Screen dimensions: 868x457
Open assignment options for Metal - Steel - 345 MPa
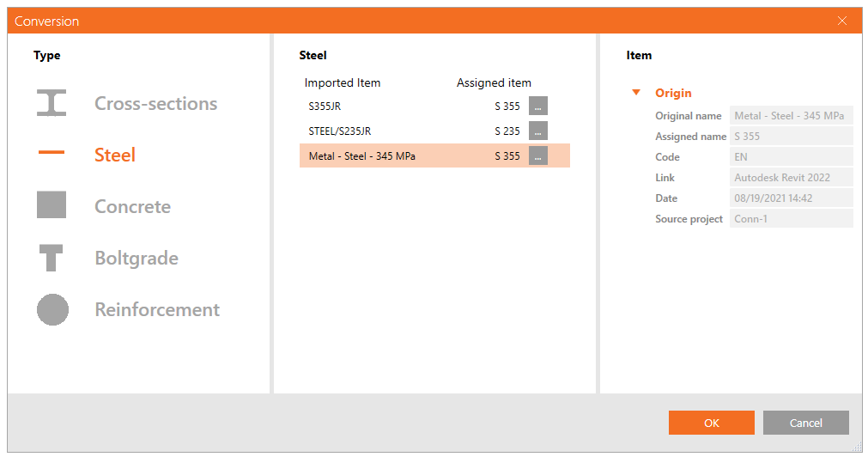538,156
